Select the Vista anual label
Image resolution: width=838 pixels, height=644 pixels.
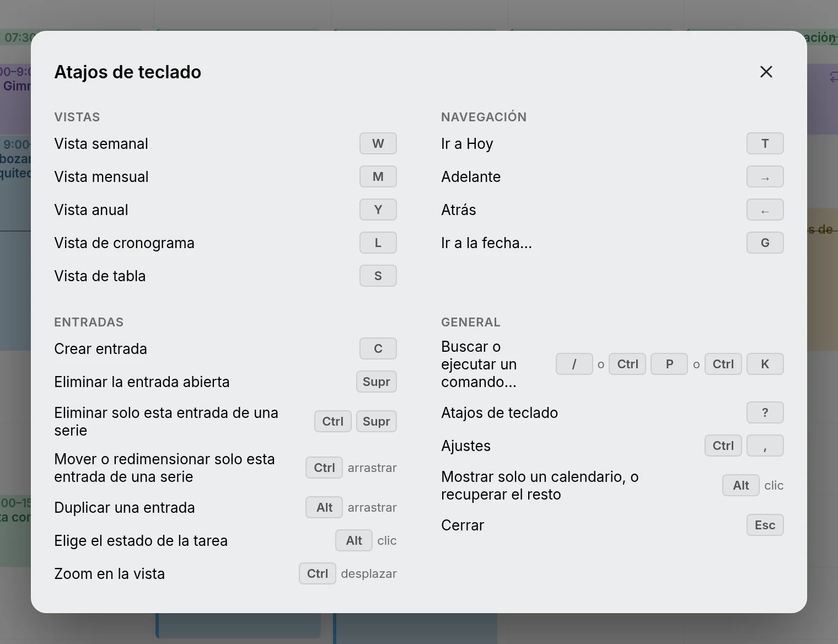[91, 210]
